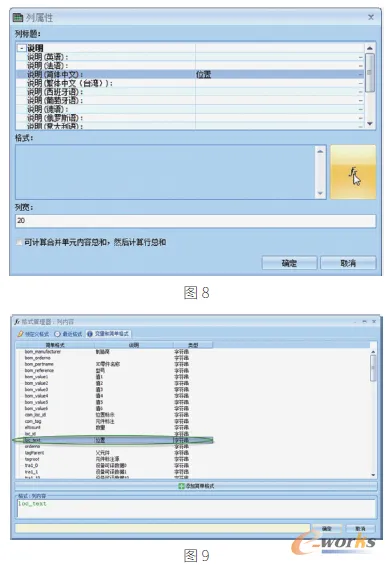Click the title list scrollbar down arrow
Image resolution: width=386 pixels, height=565 pixels.
pyautogui.click(x=369, y=124)
